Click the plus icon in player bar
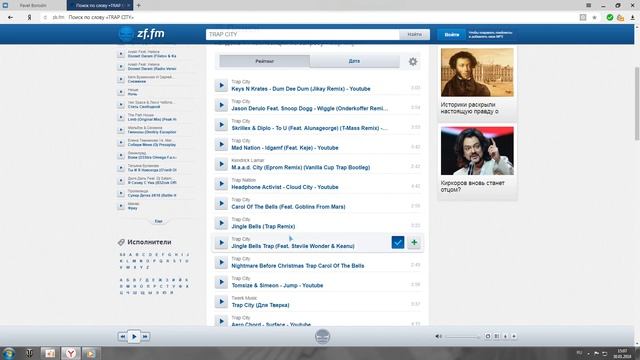Image resolution: width=640 pixels, height=360 pixels. (514, 336)
